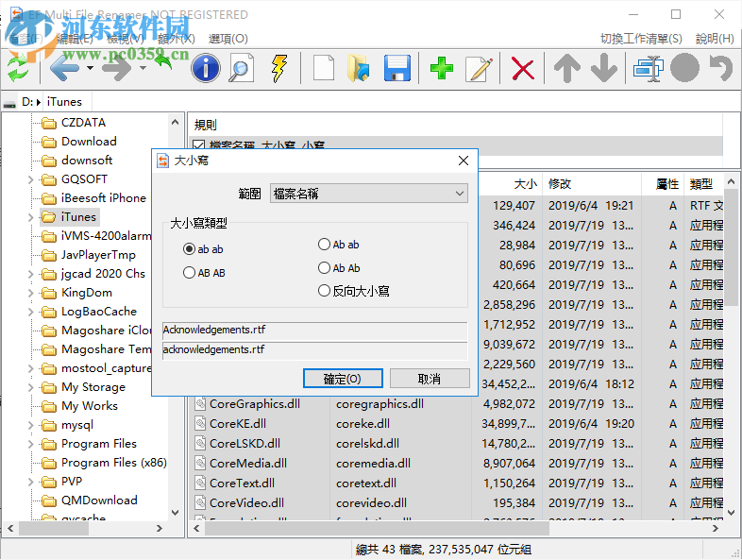Viewport: 742px width, 560px height.
Task: Click the blank new document icon
Action: [x=324, y=68]
